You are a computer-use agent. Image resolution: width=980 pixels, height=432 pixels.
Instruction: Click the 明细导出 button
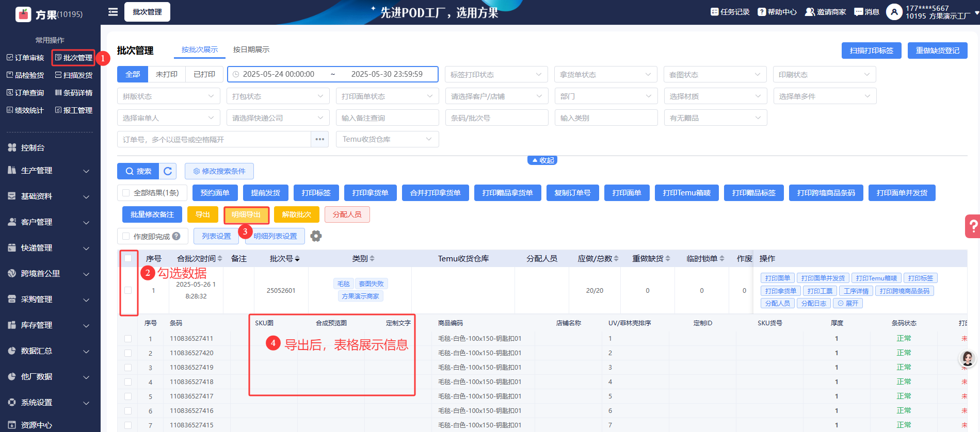[x=246, y=214]
